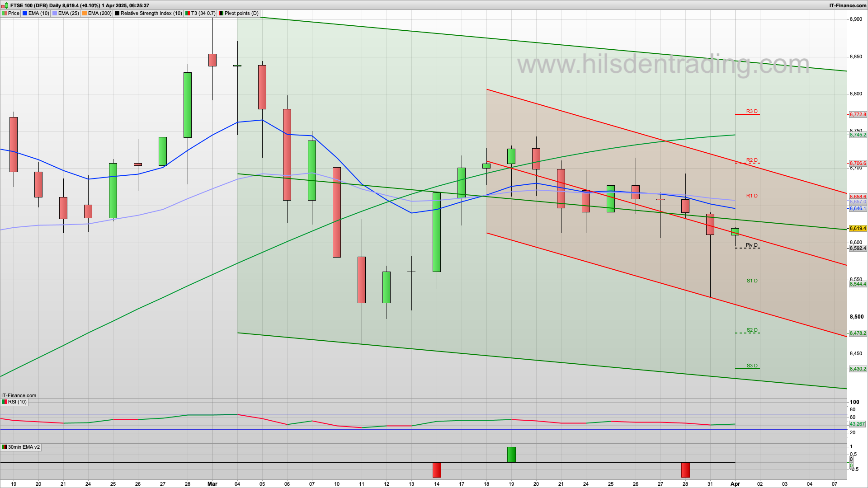Click the 8,646.1 blue EMA price tag

pos(858,208)
